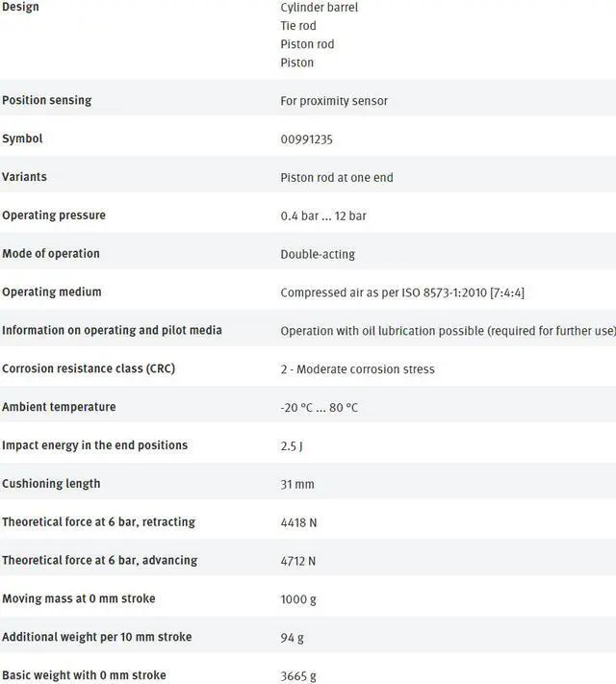Click the Cushioning length label

click(51, 484)
